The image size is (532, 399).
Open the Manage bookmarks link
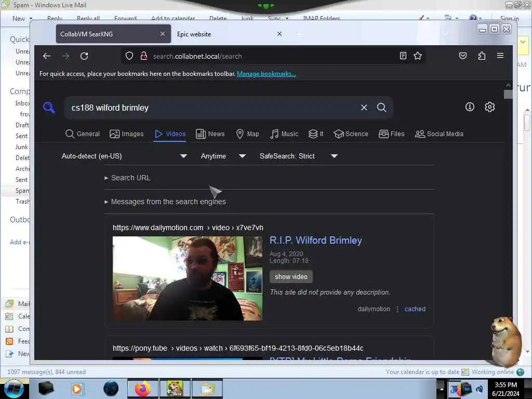[267, 74]
